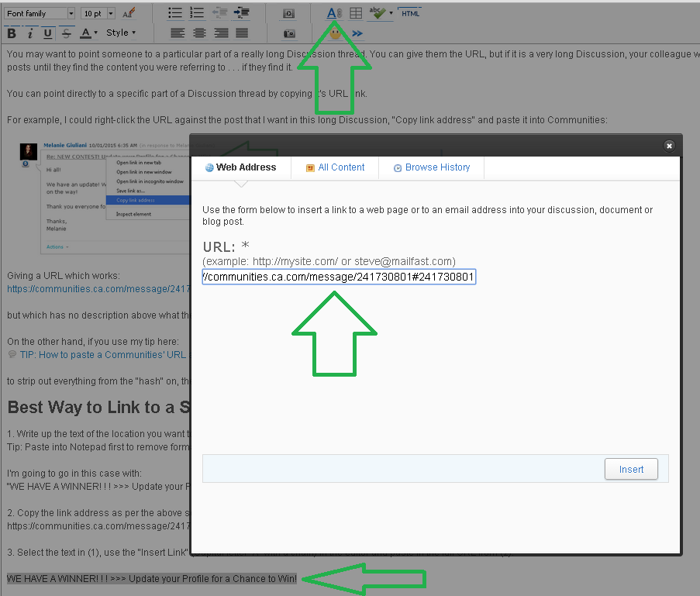Click the highlighted WE HAVE A WINNER text
This screenshot has height=596, width=700.
(152, 579)
